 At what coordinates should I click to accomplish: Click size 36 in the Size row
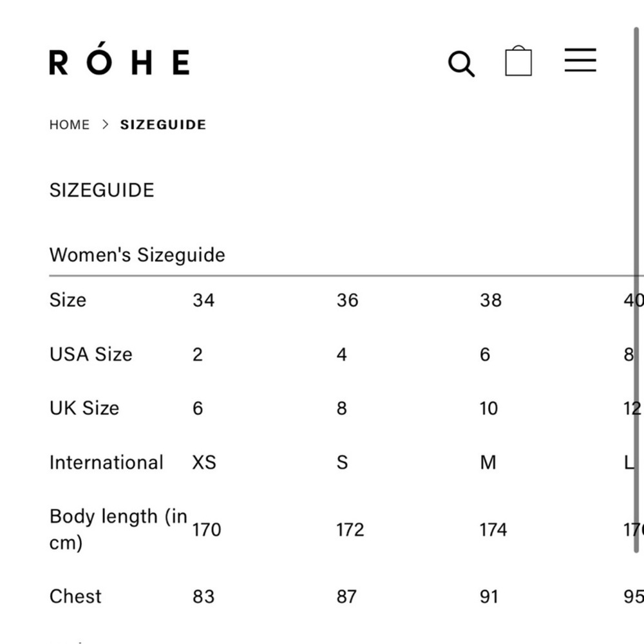tap(347, 300)
